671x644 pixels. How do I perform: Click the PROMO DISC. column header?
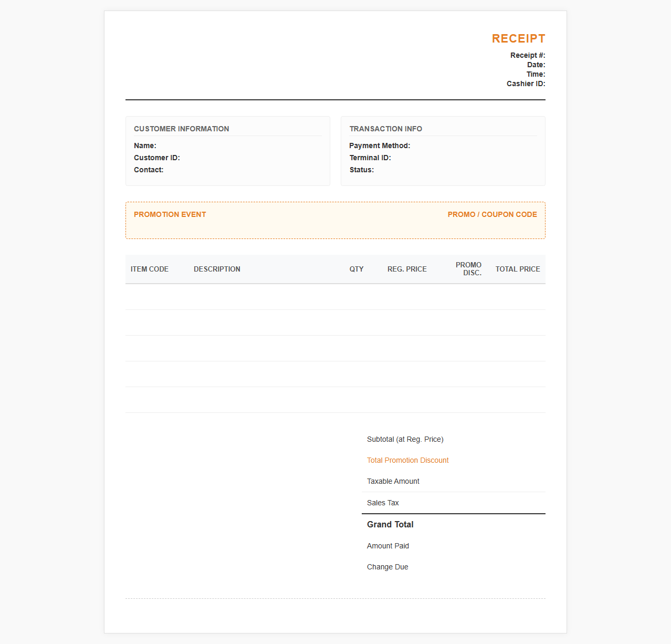pyautogui.click(x=468, y=269)
